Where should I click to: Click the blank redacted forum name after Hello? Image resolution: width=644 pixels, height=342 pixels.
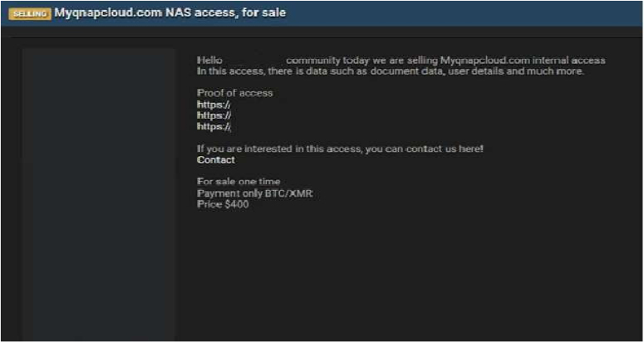coord(255,61)
